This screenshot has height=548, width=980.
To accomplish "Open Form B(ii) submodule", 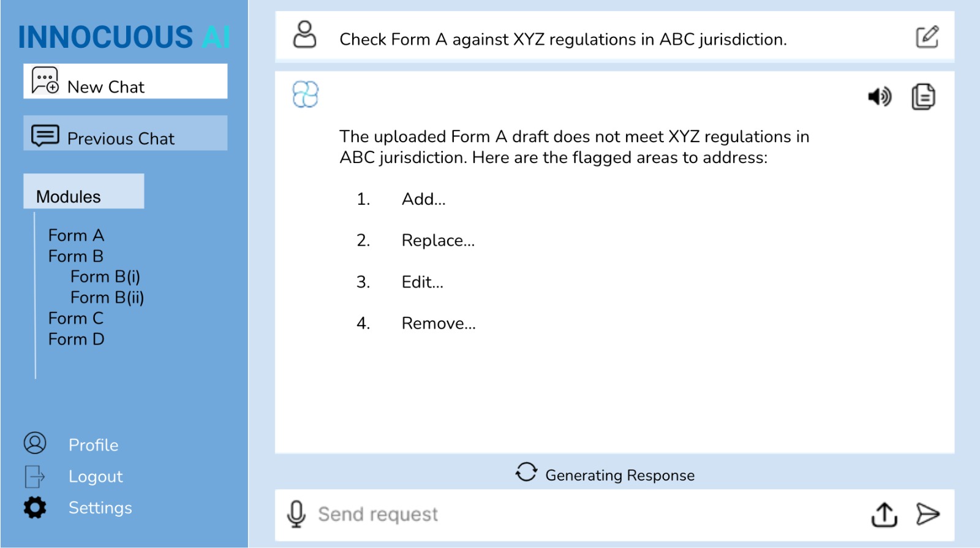I will click(x=107, y=298).
